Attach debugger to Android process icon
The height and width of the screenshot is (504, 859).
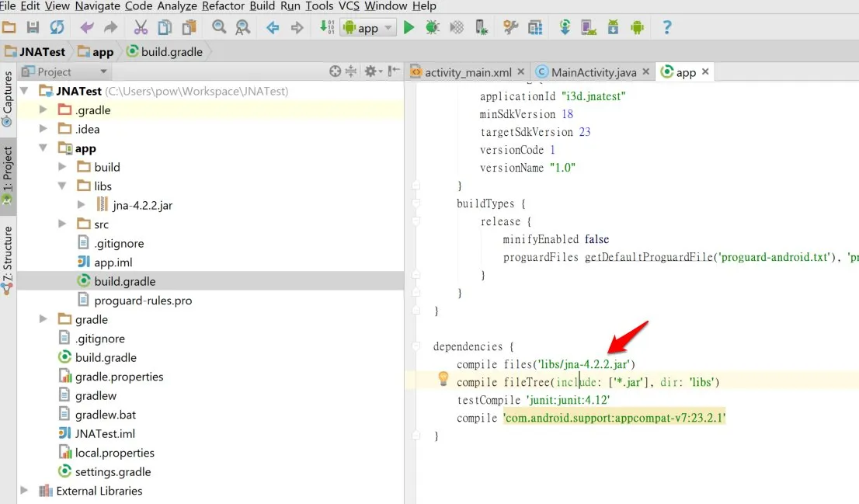[481, 27]
